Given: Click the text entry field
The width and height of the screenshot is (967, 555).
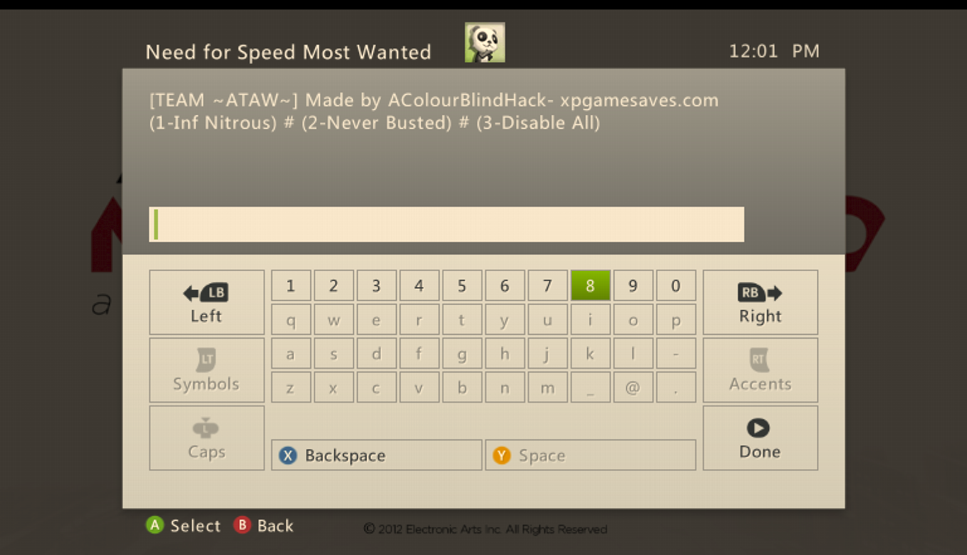Looking at the screenshot, I should 446,224.
